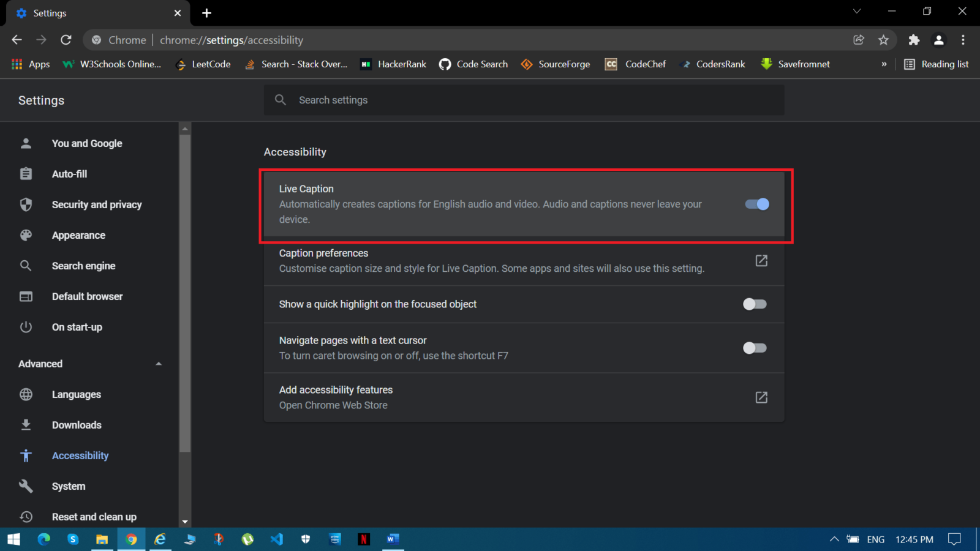
Task: Click the Appearance paint palette icon
Action: click(x=26, y=235)
